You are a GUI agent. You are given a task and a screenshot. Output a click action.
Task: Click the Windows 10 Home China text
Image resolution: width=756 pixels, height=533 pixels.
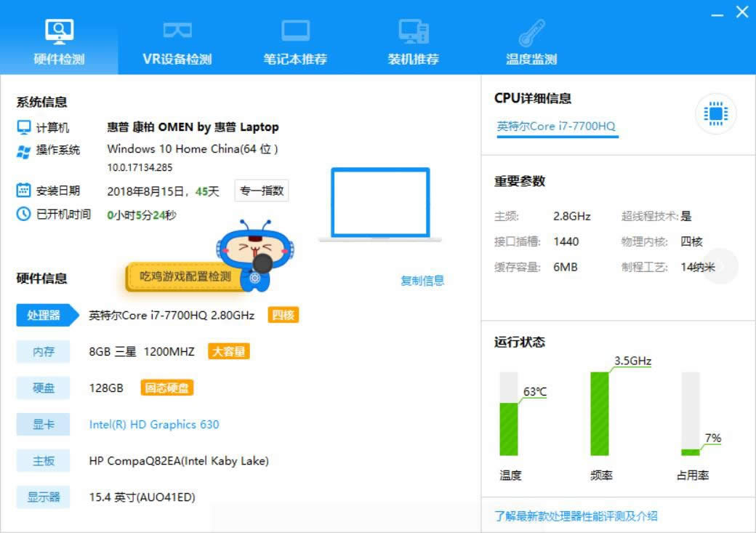193,149
